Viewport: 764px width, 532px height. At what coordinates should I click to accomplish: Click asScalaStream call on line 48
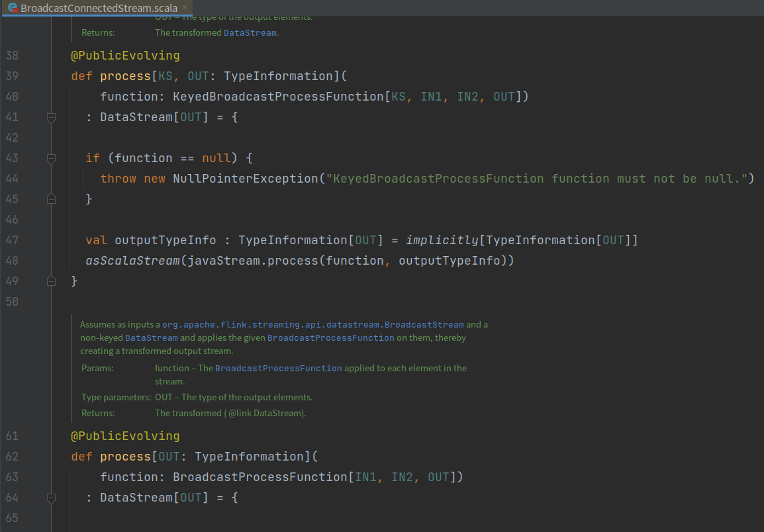point(133,261)
